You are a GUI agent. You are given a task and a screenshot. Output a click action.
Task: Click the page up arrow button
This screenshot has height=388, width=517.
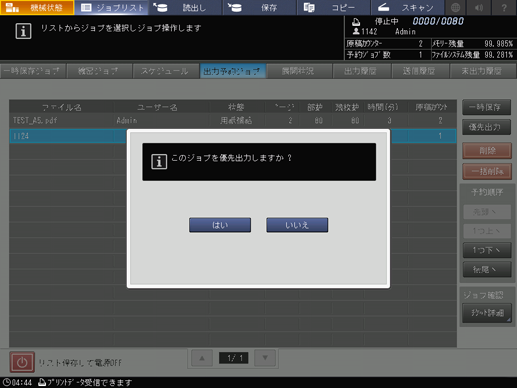(202, 358)
